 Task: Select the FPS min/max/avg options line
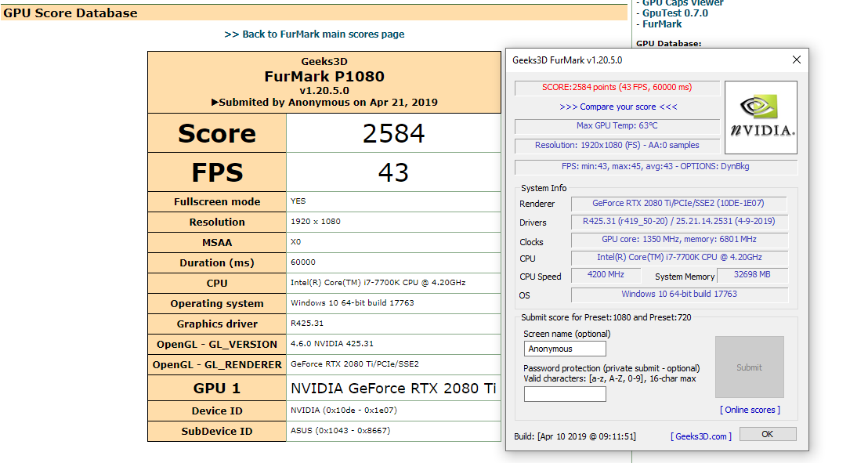[x=656, y=167]
